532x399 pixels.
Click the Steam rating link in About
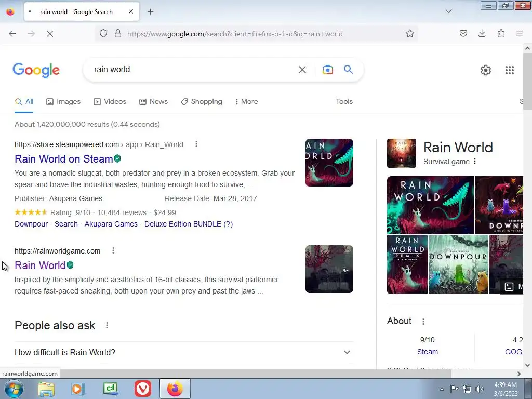point(428,352)
